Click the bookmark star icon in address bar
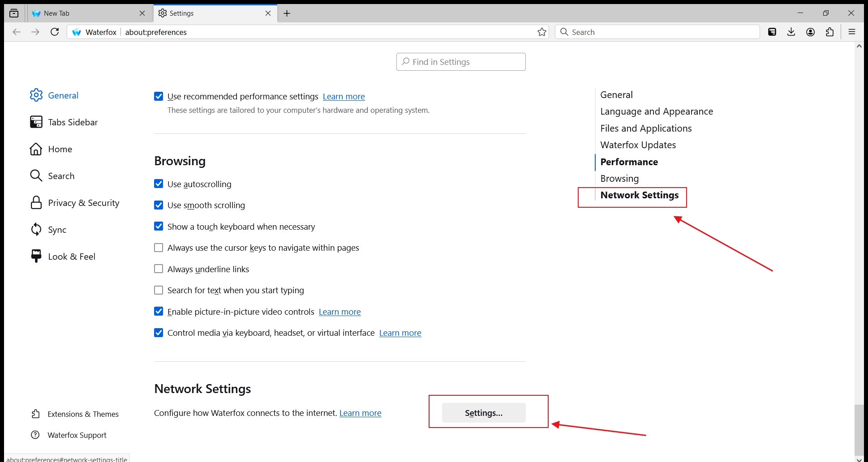 click(x=542, y=32)
